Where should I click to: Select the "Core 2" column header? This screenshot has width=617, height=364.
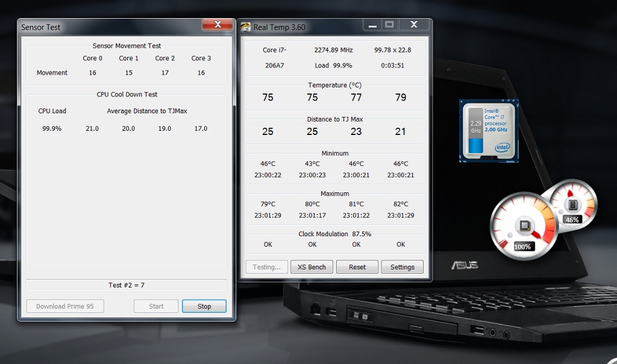(x=165, y=58)
